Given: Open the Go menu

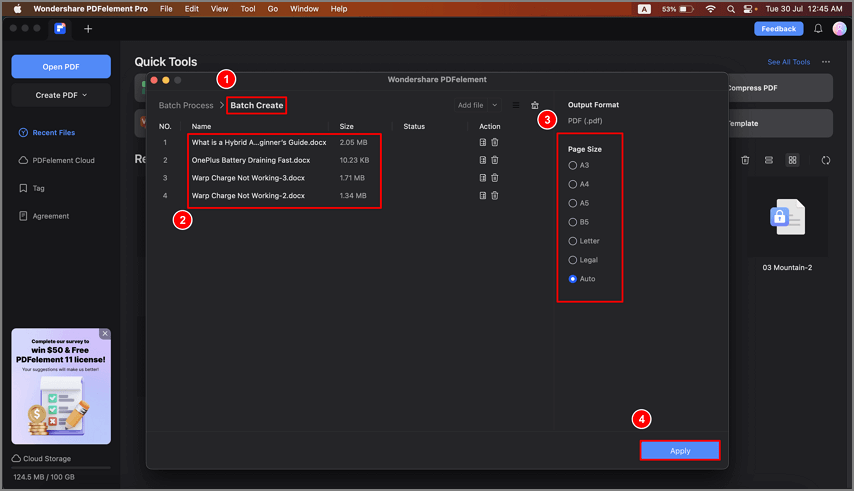Looking at the screenshot, I should (x=273, y=9).
